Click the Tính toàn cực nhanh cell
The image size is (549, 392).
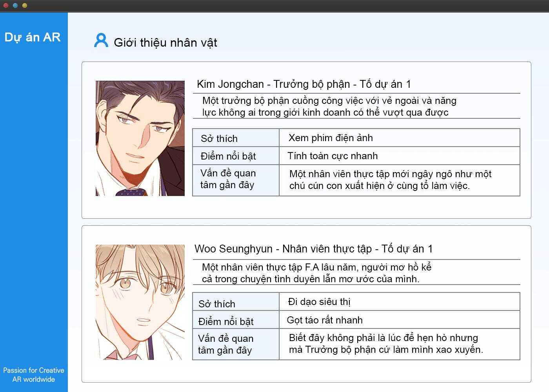400,156
